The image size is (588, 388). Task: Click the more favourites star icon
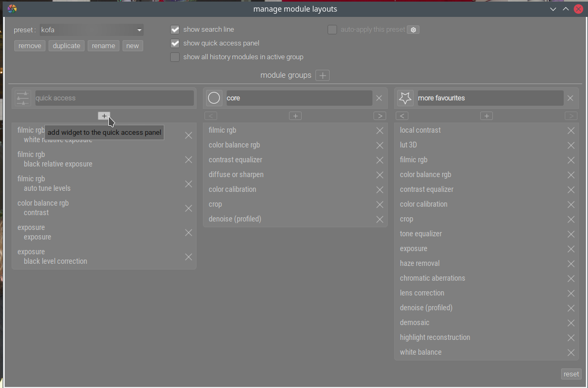[405, 98]
